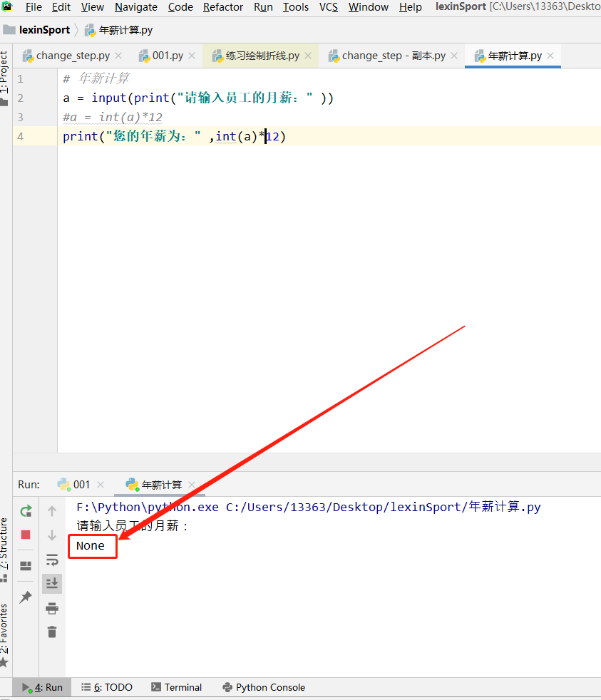Click line number 1 in the gutter
This screenshot has width=601, height=700.
coord(21,79)
